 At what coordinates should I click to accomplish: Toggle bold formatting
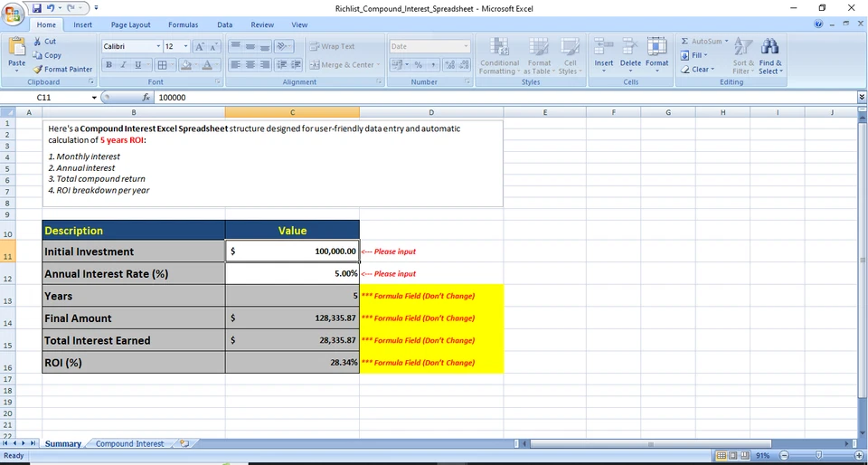pyautogui.click(x=109, y=65)
